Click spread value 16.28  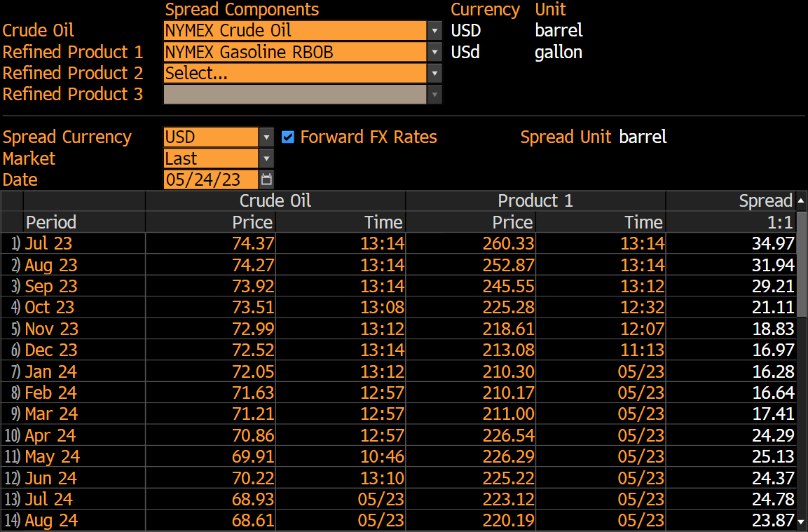pyautogui.click(x=773, y=371)
